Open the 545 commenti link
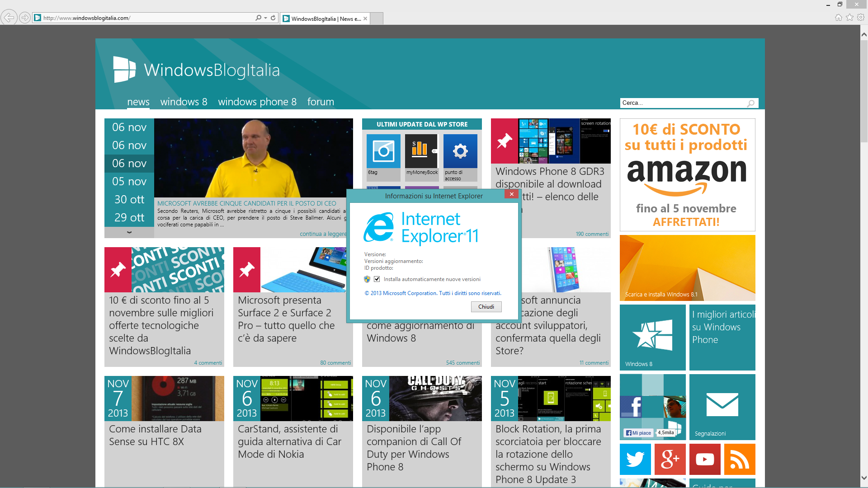Screen dimensions: 868x488 (462, 363)
